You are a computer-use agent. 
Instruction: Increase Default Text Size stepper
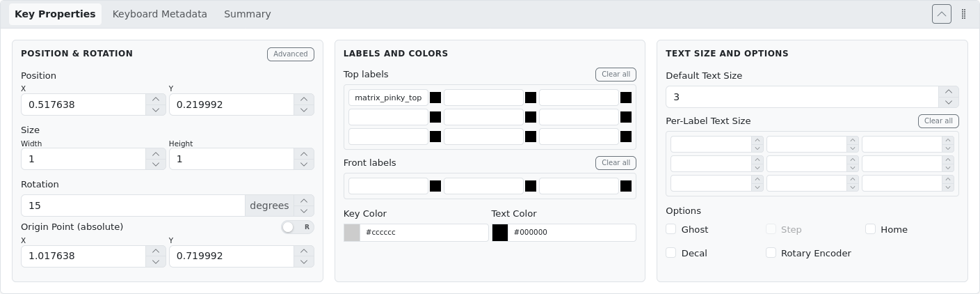(x=949, y=92)
